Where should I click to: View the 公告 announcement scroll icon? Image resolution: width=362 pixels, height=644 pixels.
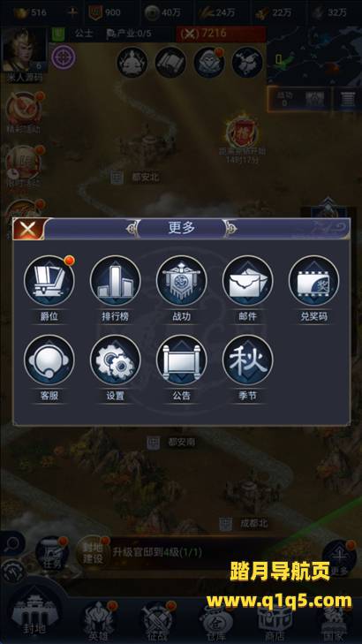click(181, 360)
